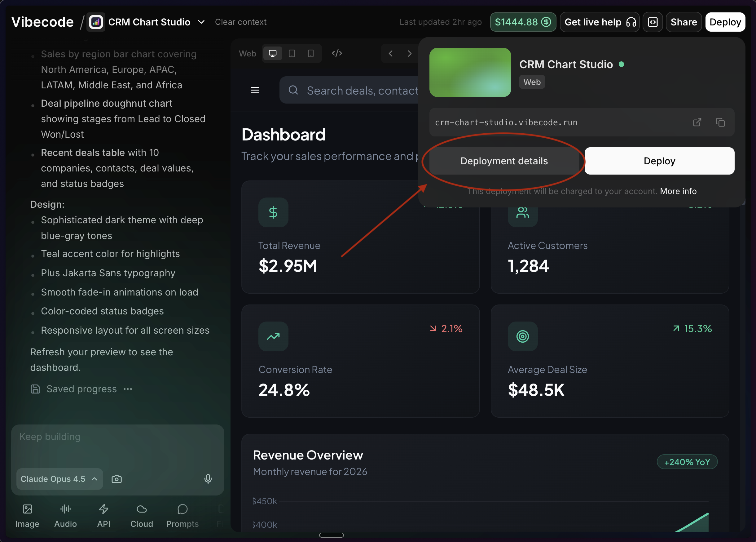The image size is (756, 542).
Task: Switch preview to tablet view
Action: point(292,53)
